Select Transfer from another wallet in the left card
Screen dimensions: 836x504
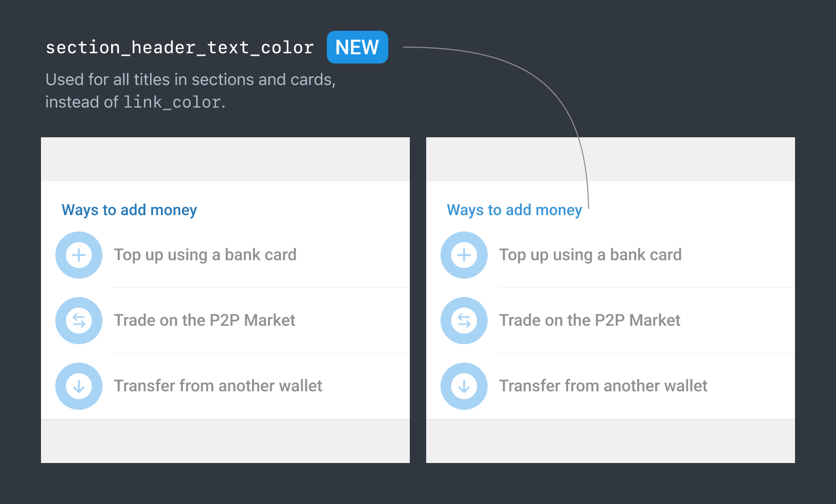pyautogui.click(x=218, y=386)
